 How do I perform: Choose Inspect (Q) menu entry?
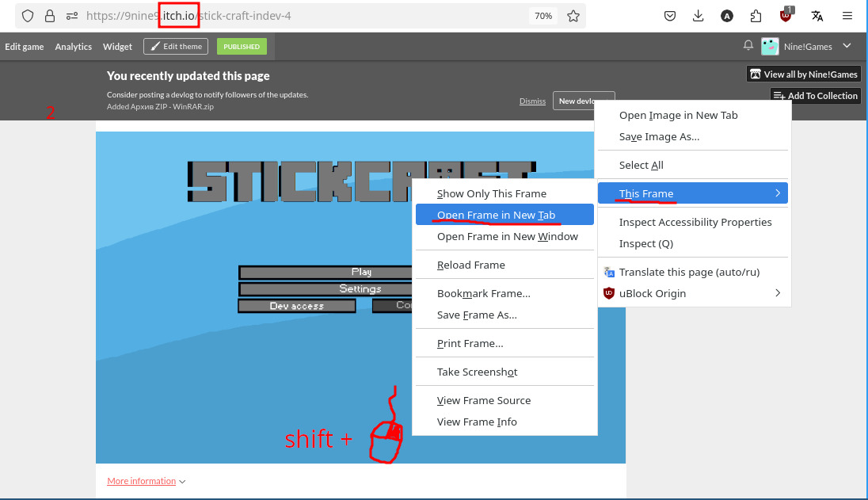(692, 243)
